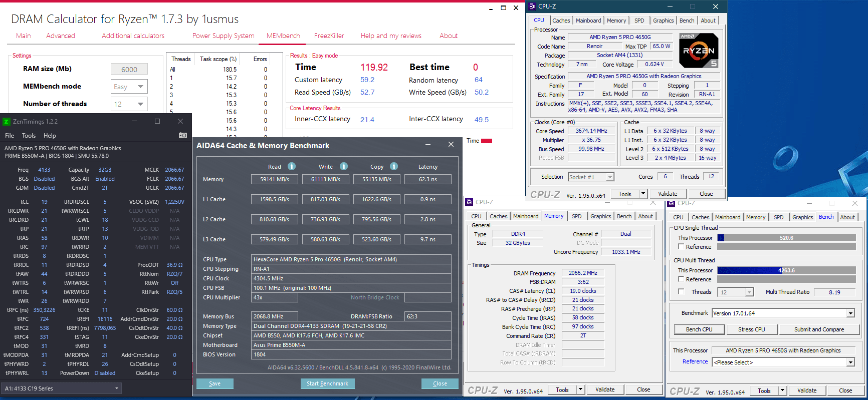868x400 pixels.
Task: Open Main tab in DRAM Calculator
Action: coord(24,36)
